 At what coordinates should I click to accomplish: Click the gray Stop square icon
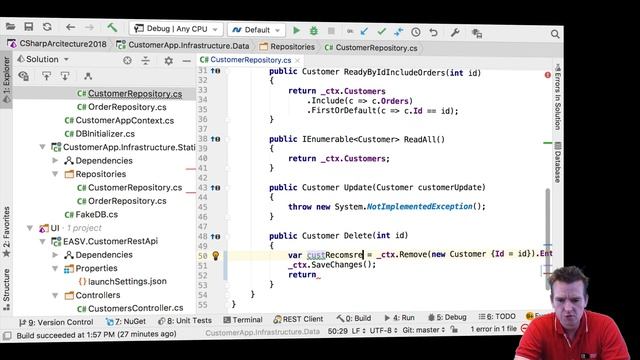(x=331, y=31)
